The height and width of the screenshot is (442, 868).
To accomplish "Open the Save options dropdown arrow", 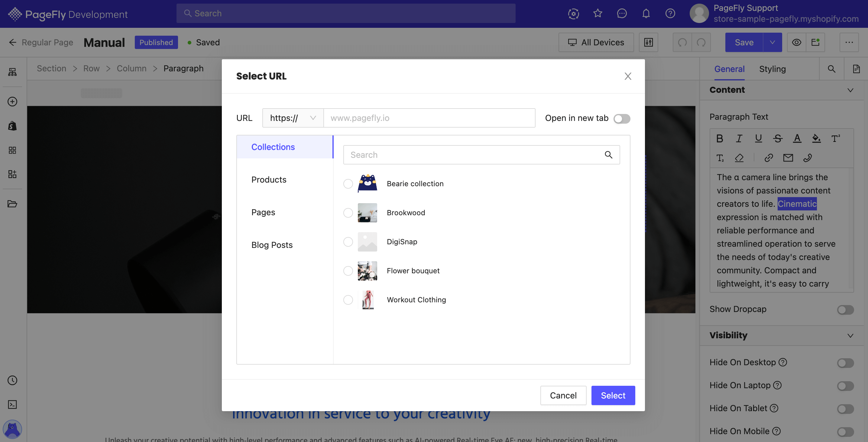I will click(x=772, y=42).
